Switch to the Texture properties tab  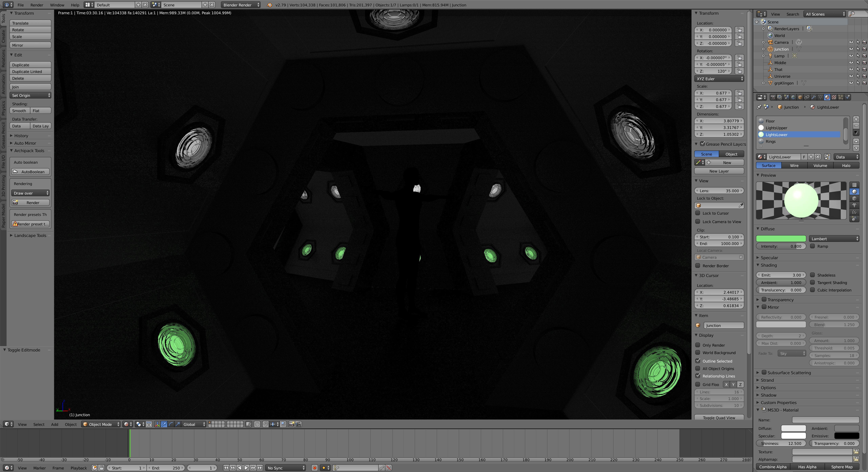click(x=834, y=97)
